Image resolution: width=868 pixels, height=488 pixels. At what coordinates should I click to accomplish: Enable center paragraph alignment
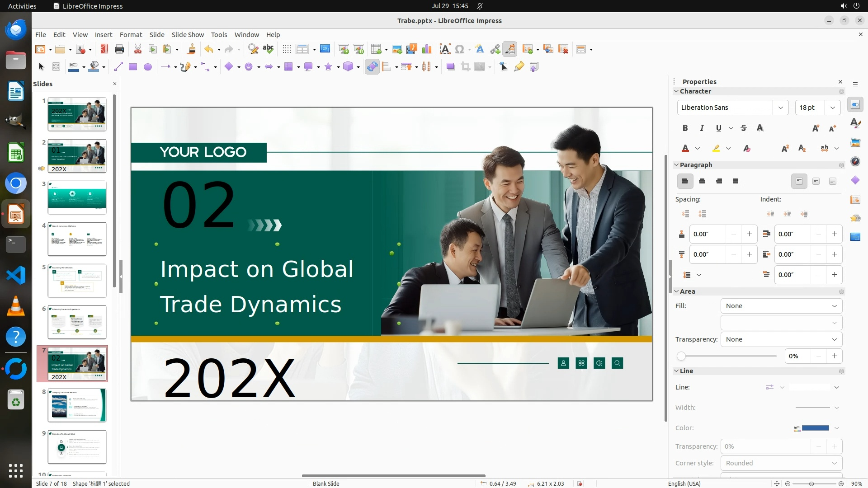click(702, 181)
